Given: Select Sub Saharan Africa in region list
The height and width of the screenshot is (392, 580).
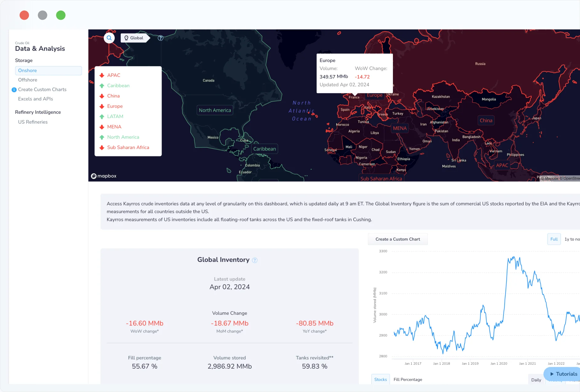Looking at the screenshot, I should [x=128, y=148].
